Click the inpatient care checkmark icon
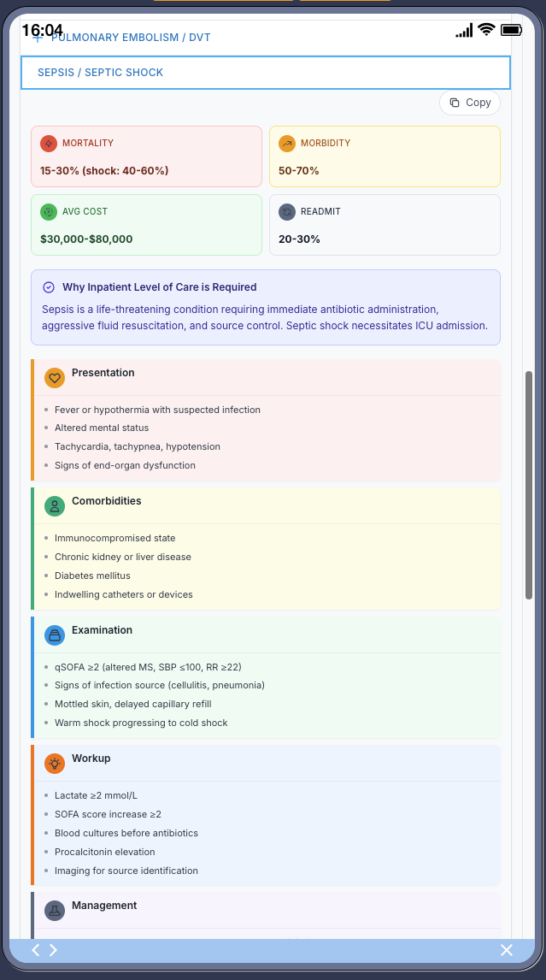This screenshot has width=546, height=980. [x=49, y=287]
